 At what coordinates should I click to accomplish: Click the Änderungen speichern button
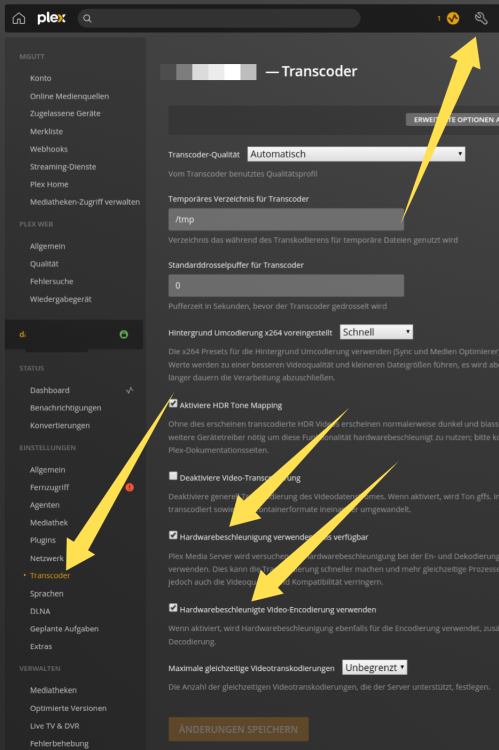[x=238, y=729]
